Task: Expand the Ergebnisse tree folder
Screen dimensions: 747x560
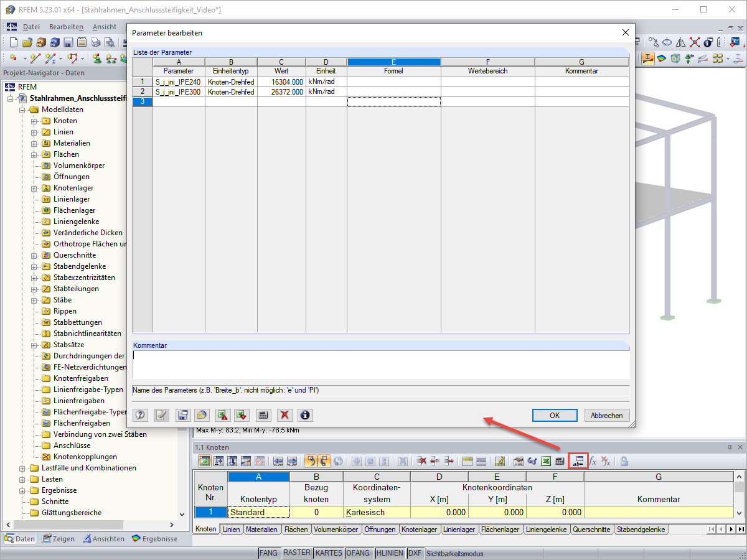Action: tap(23, 490)
